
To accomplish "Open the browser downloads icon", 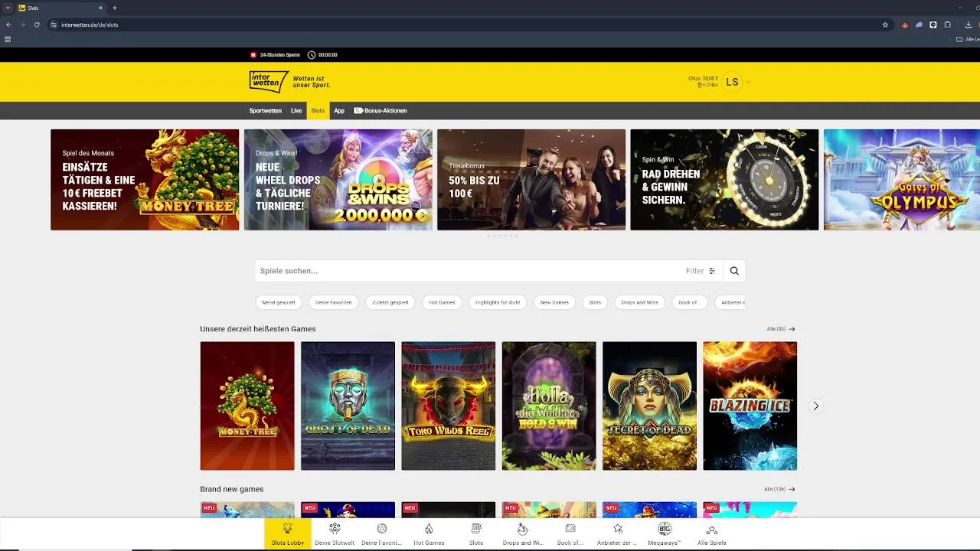I will (x=968, y=24).
